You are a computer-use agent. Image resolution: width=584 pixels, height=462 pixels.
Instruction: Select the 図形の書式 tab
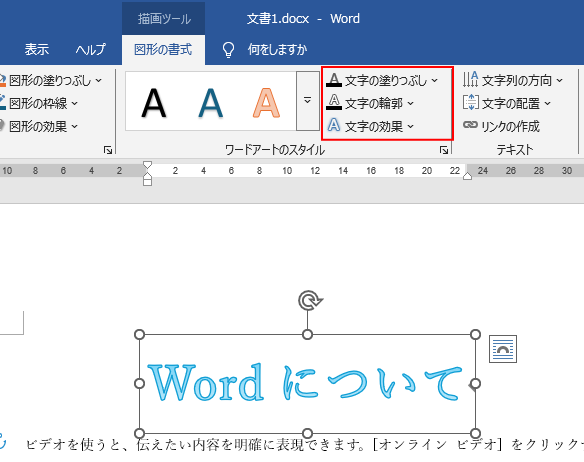coord(163,49)
